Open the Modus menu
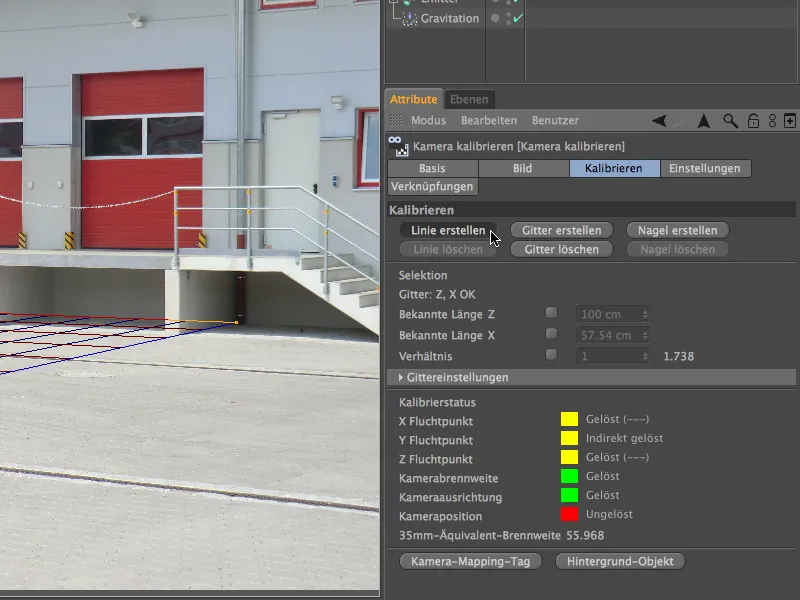This screenshot has width=800, height=600. tap(429, 120)
